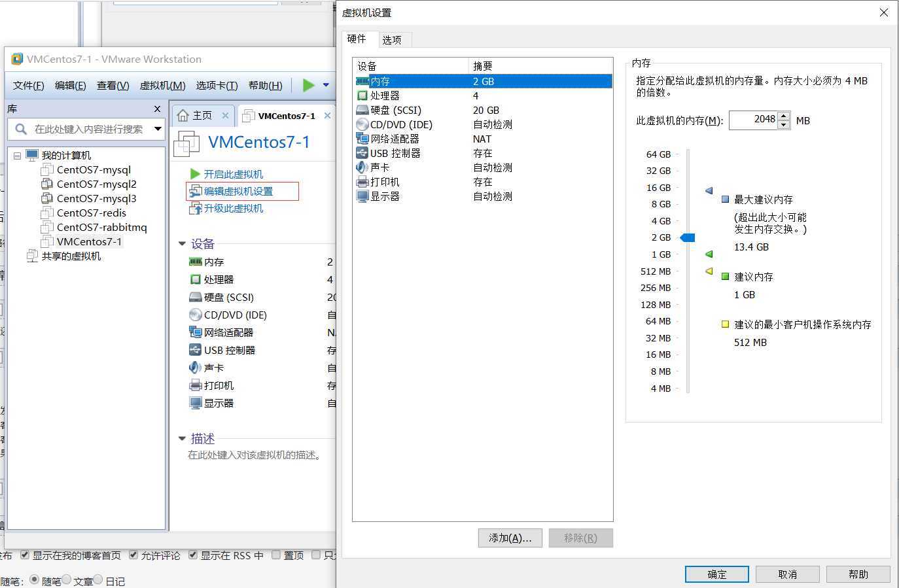Click the VM description text area
899x588 pixels.
(255, 455)
